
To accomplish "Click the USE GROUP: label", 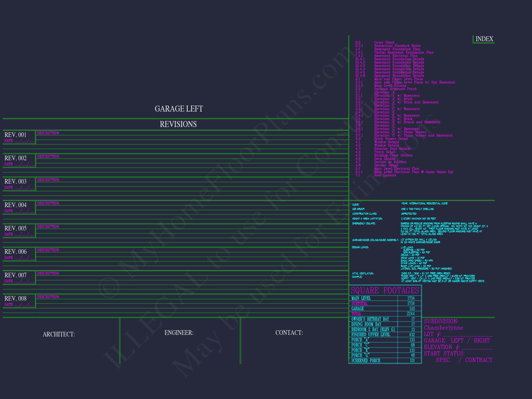I will [359, 209].
